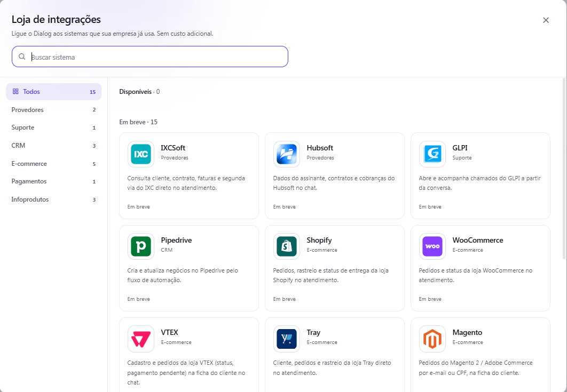Show the E-commerce category

point(53,164)
